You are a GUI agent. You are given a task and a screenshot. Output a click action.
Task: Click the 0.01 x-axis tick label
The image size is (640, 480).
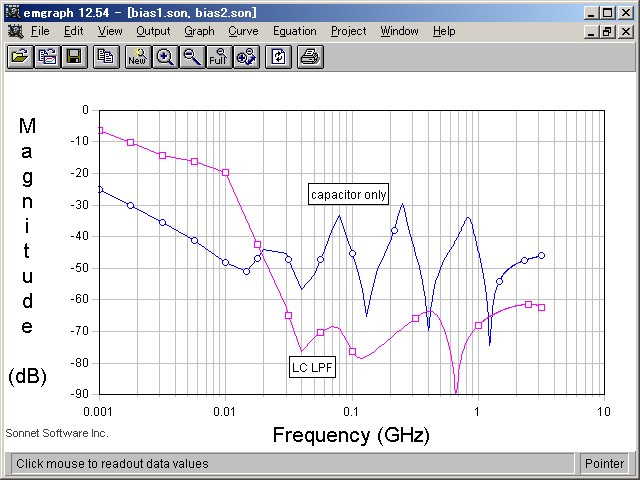(x=224, y=411)
